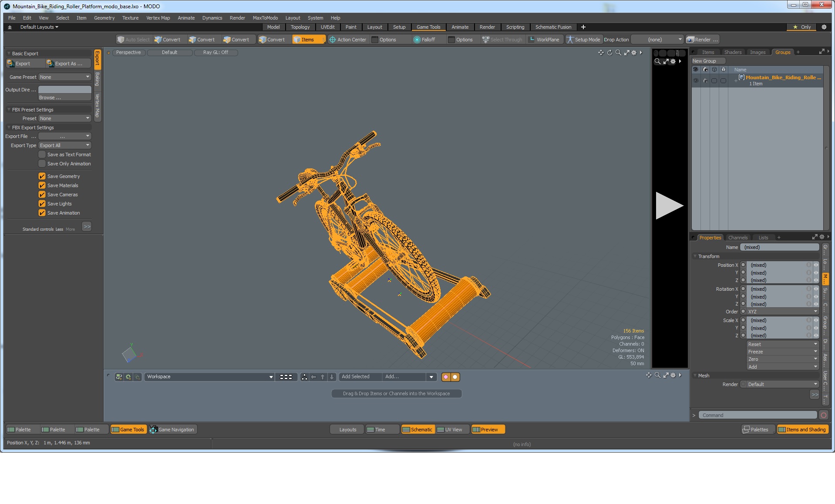This screenshot has height=504, width=835.
Task: Open the Export Type dropdown
Action: (x=64, y=145)
